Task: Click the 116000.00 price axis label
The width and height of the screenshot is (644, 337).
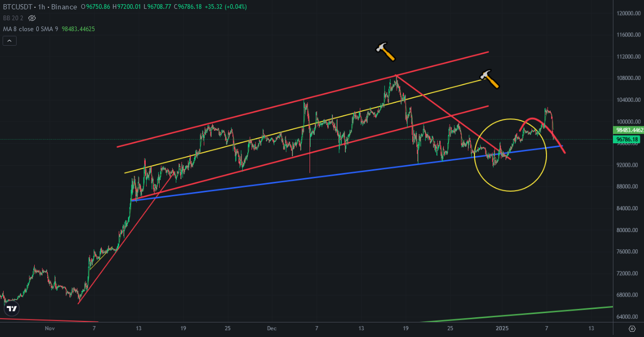Action: pos(628,35)
